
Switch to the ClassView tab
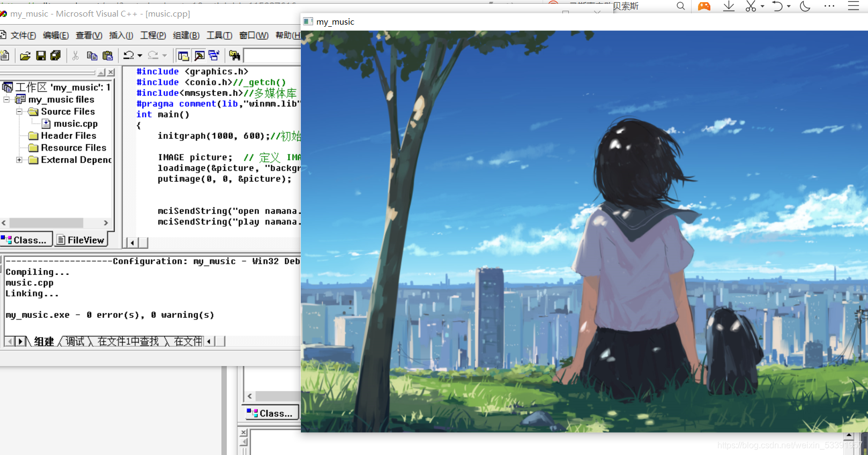(x=26, y=240)
